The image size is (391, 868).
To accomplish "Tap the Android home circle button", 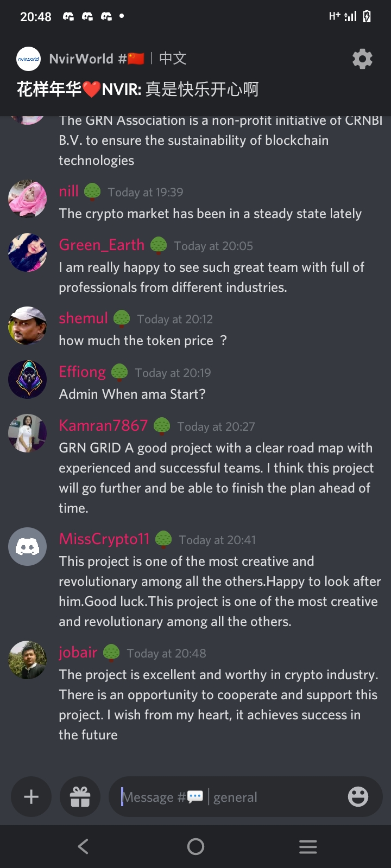I will (x=195, y=846).
